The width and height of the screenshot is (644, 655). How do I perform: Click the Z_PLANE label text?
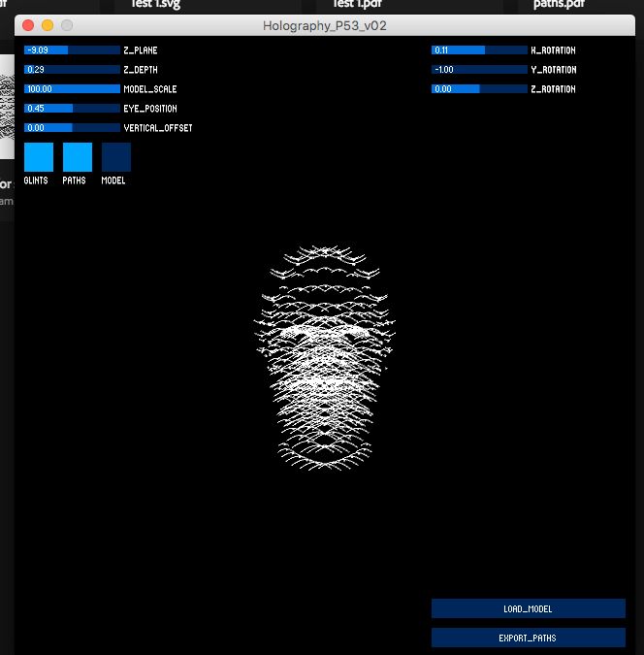click(141, 50)
